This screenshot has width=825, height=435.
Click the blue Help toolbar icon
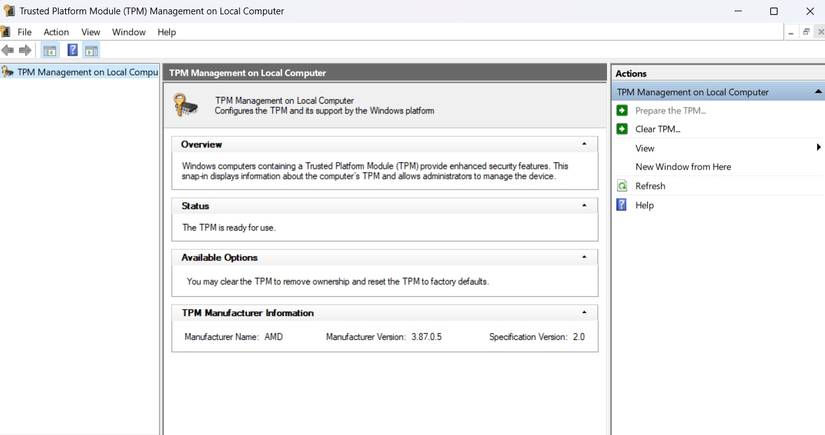click(72, 50)
